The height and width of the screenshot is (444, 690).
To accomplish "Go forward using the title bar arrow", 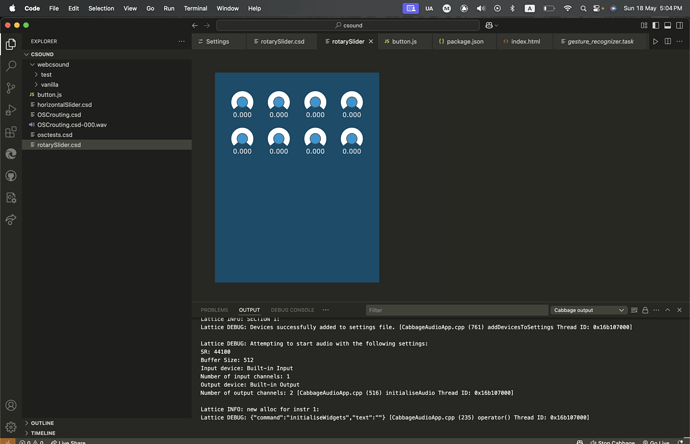I will pyautogui.click(x=207, y=26).
